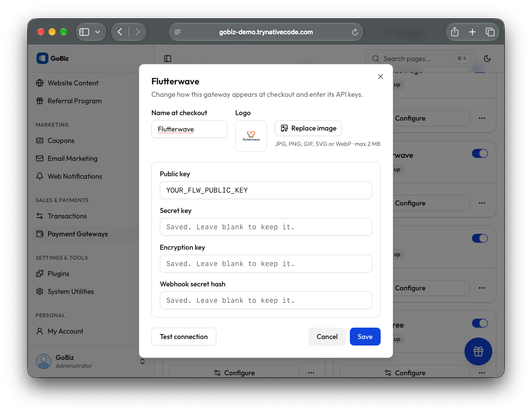Click the GoBiz logo icon
This screenshot has width=532, height=414.
tap(42, 58)
